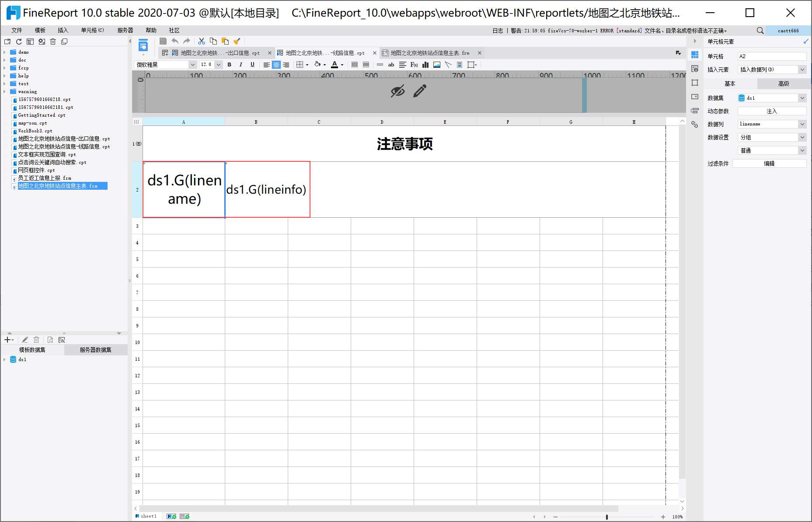Save the template with the floppy disk icon
Screen dimensions: 812x522
[x=163, y=41]
